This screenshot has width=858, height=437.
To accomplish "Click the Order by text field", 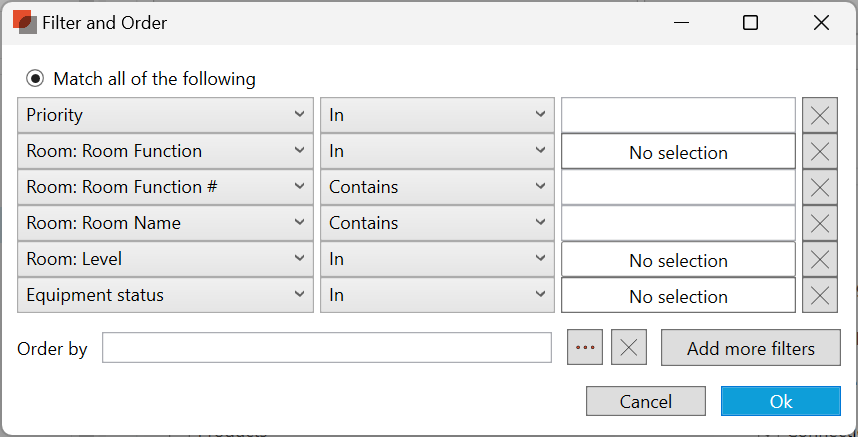I will click(327, 348).
